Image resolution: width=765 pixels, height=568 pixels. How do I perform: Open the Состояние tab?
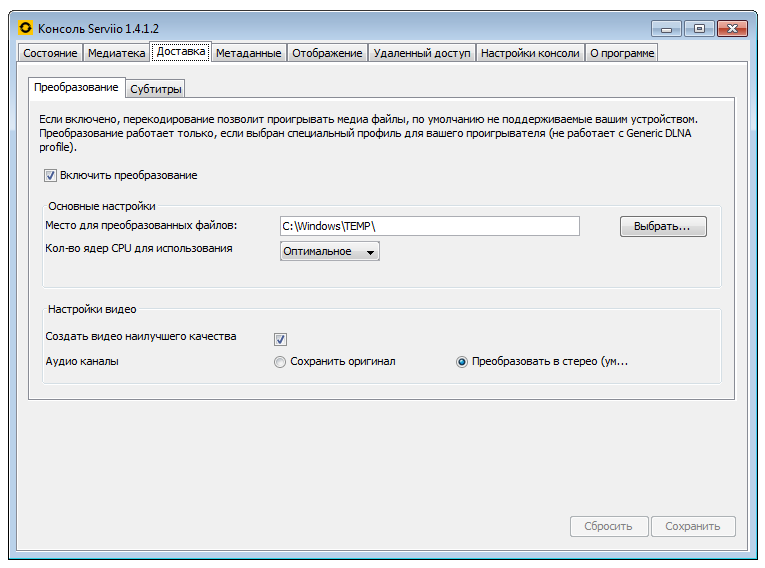point(50,53)
